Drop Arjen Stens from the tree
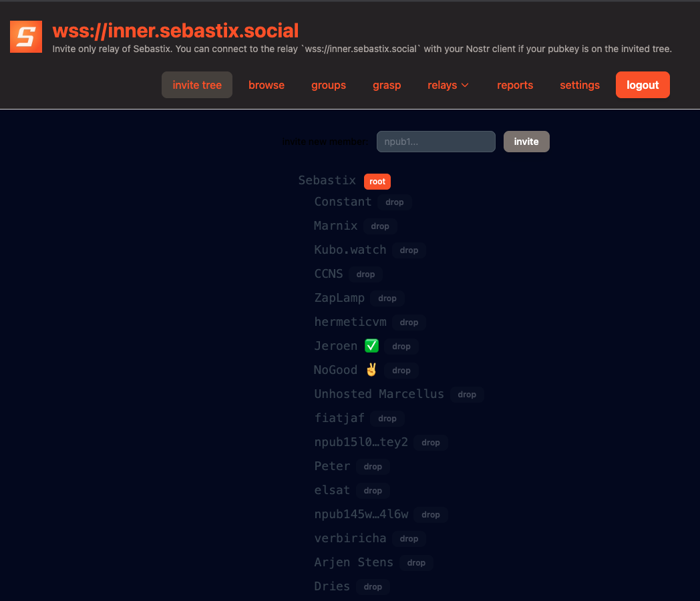 [x=416, y=563]
